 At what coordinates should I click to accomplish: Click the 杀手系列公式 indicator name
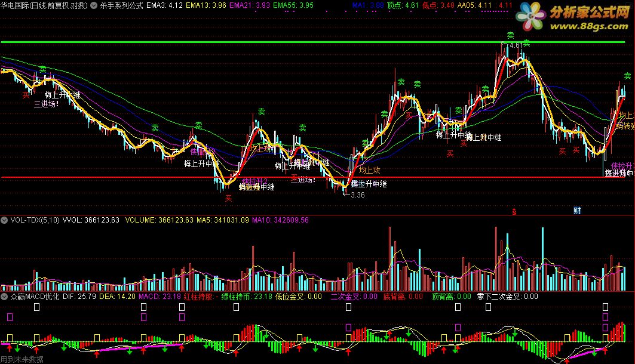click(x=121, y=5)
